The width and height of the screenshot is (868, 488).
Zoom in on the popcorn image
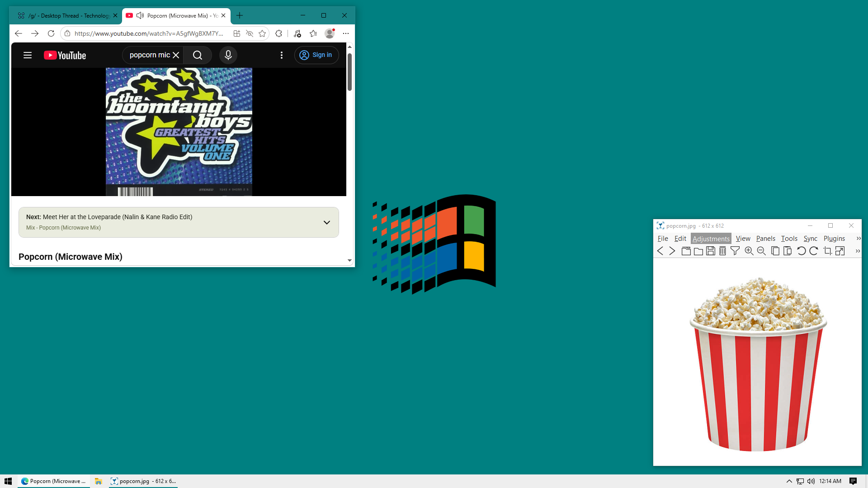pos(749,251)
